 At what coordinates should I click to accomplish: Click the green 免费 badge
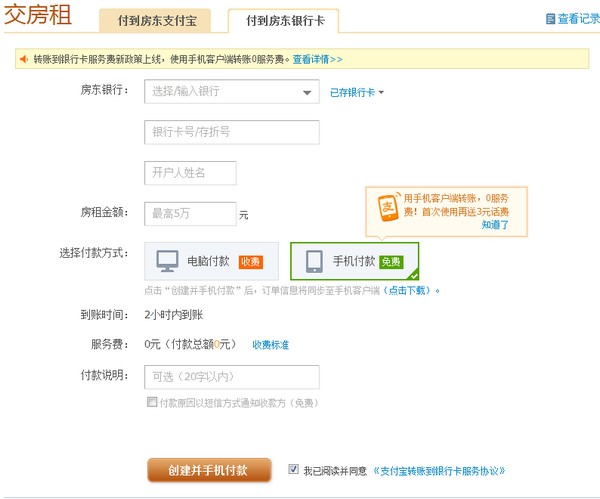click(391, 262)
